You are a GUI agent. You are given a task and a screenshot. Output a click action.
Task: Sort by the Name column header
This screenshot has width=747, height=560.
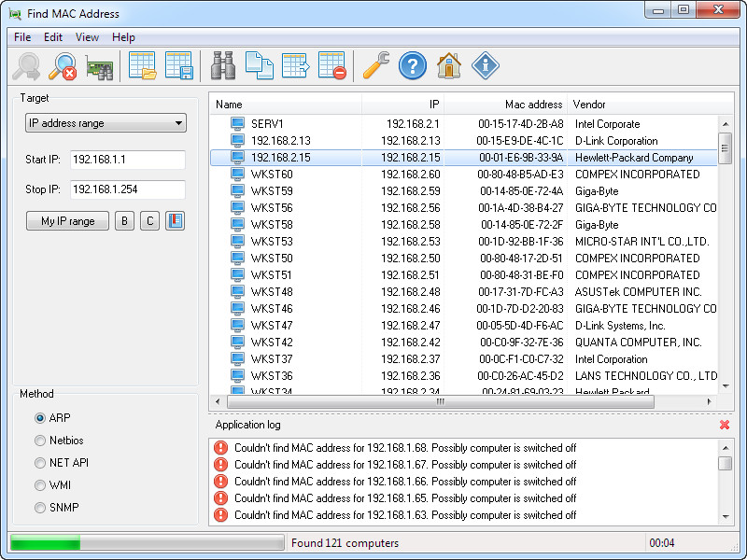(x=286, y=105)
